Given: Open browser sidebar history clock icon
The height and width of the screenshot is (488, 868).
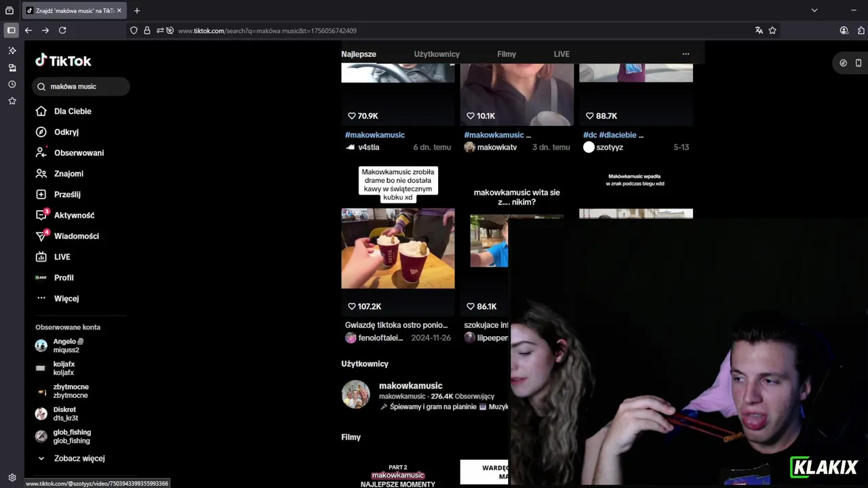Looking at the screenshot, I should (12, 84).
